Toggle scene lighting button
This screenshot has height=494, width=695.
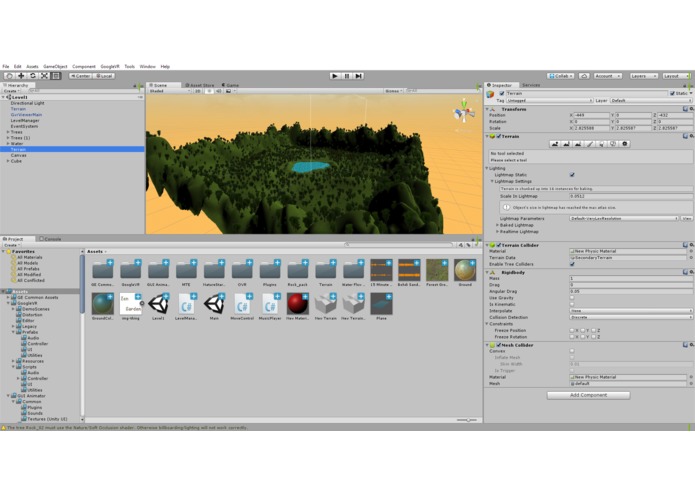(209, 91)
